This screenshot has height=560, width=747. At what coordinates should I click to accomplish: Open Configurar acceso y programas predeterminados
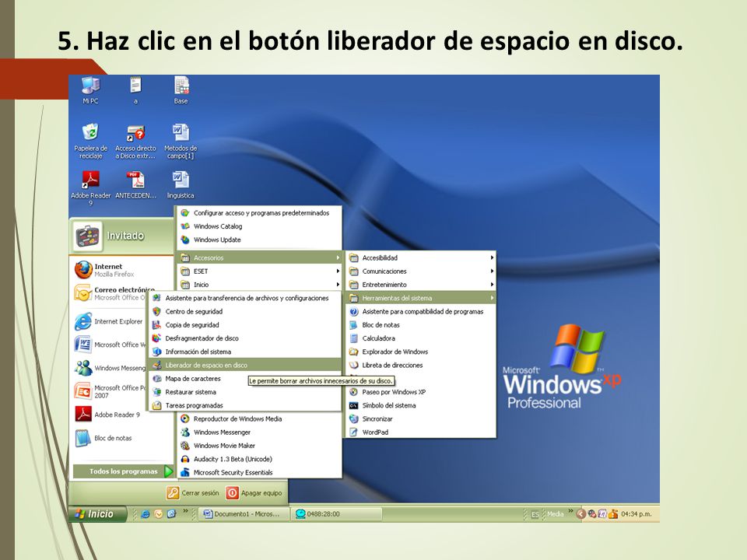260,213
